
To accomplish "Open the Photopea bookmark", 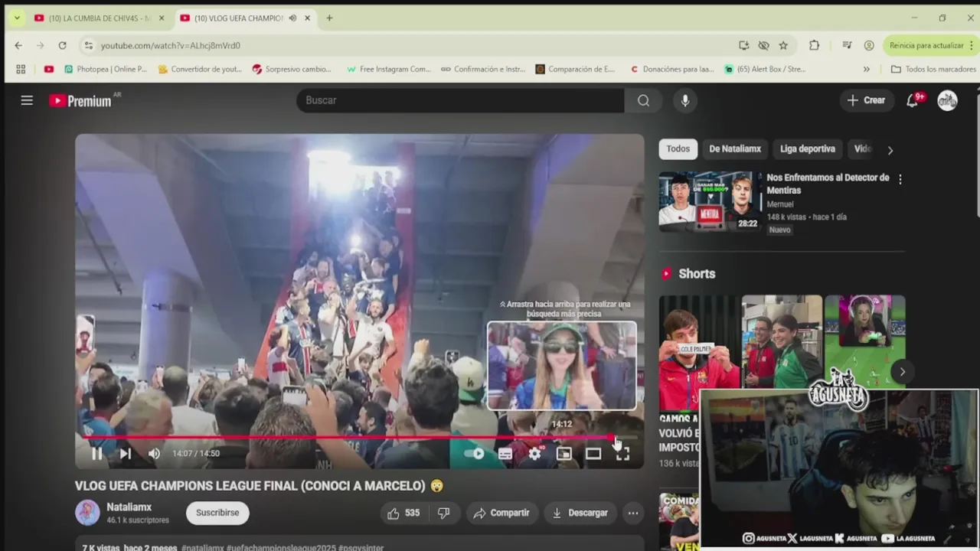I will (106, 69).
